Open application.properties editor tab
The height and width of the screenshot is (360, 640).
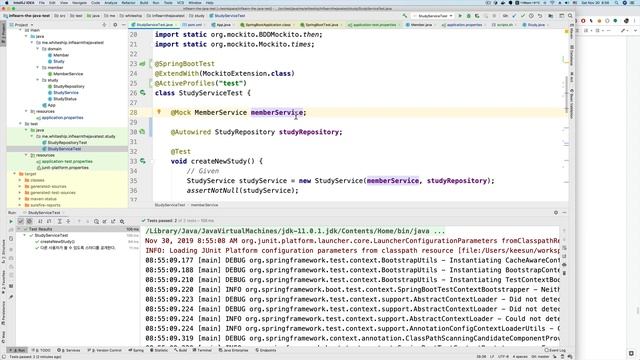464,25
